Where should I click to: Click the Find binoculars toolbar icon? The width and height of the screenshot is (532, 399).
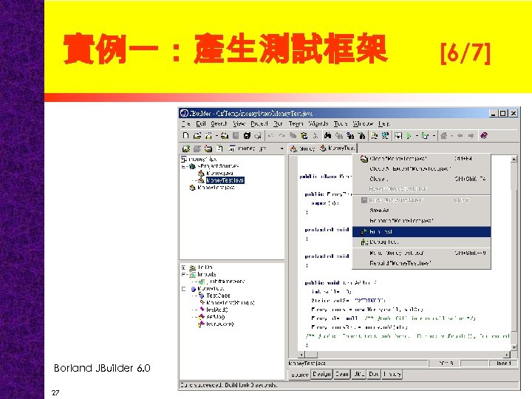click(327, 136)
